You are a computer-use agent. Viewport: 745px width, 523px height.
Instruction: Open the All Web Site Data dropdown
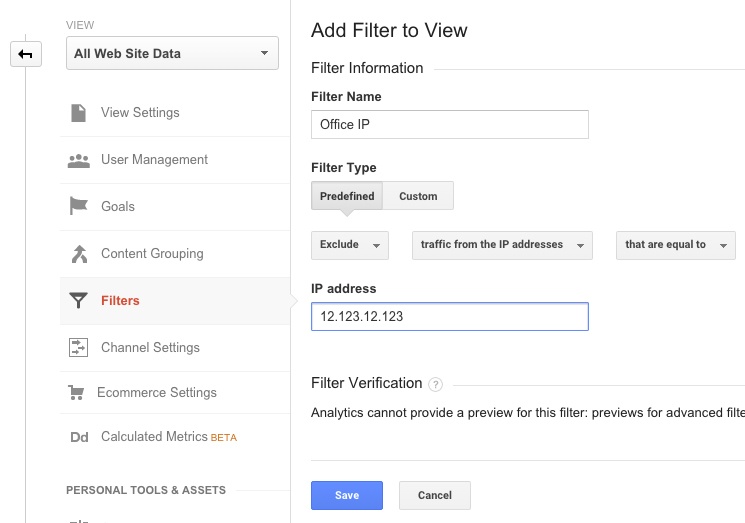(172, 53)
